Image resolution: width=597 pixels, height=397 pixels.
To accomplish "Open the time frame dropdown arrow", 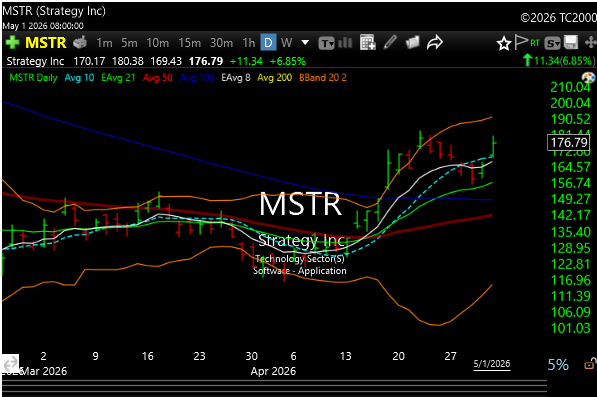I will (305, 43).
